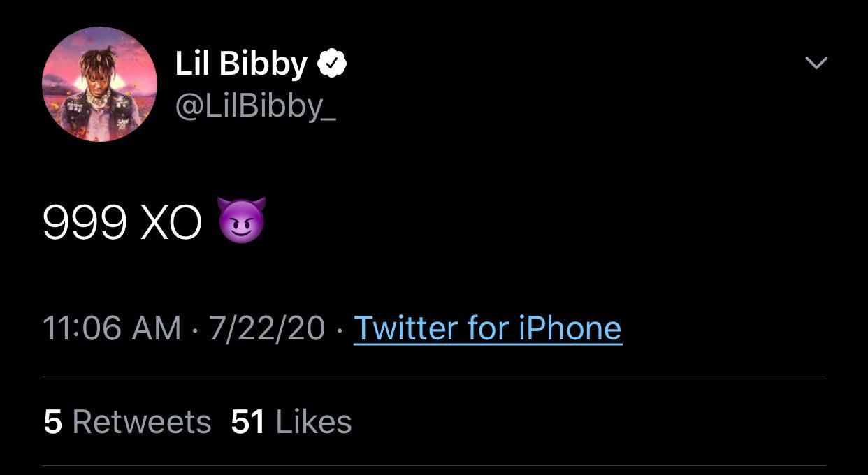Click the "999 XO" tweet text

point(122,224)
